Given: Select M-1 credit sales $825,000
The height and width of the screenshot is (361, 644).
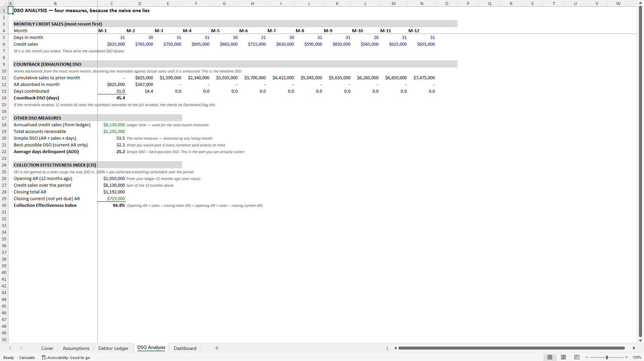Looking at the screenshot, I should pyautogui.click(x=111, y=44).
